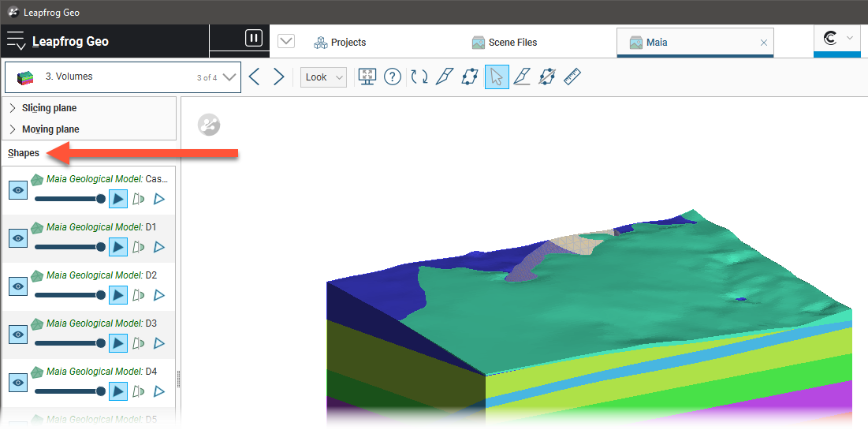Adjust opacity slider for D3 volume
Viewport: 868px width, 430px height.
click(69, 343)
